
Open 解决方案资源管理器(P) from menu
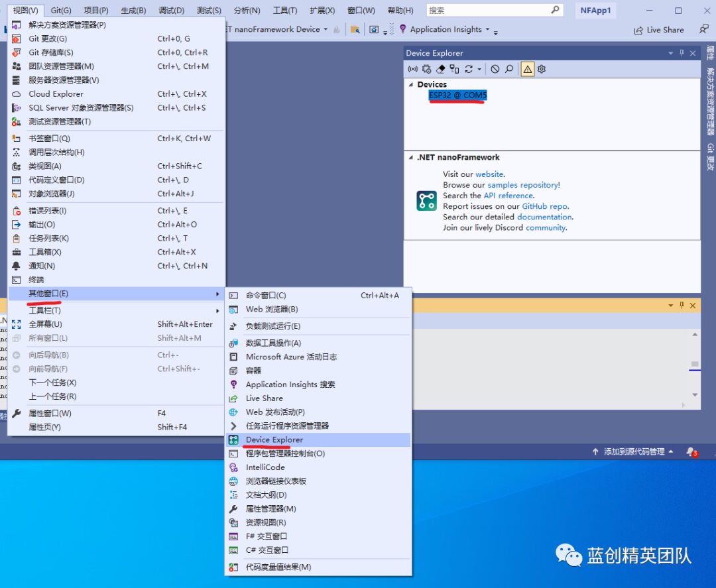click(117, 25)
